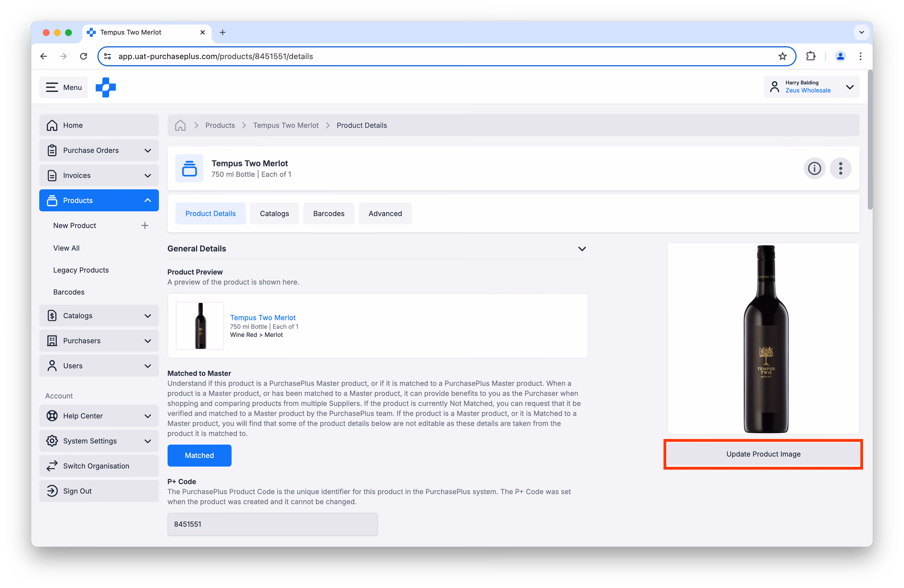Open Products breadcrumb link
This screenshot has height=588, width=904.
pos(220,125)
